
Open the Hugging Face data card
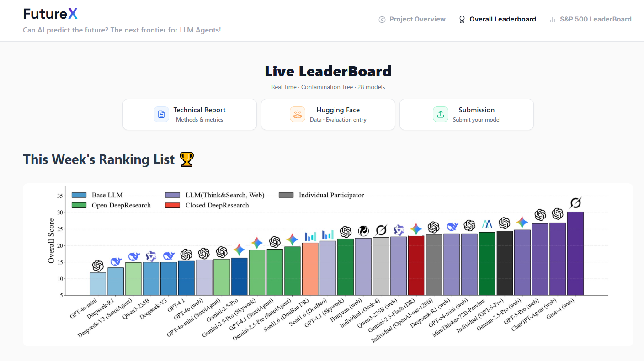pos(328,114)
